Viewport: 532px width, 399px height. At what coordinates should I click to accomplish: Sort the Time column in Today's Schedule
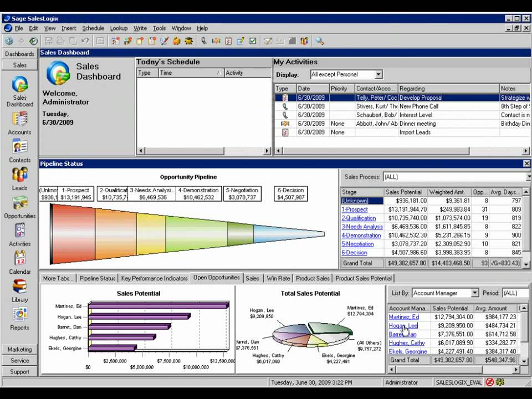pyautogui.click(x=191, y=73)
